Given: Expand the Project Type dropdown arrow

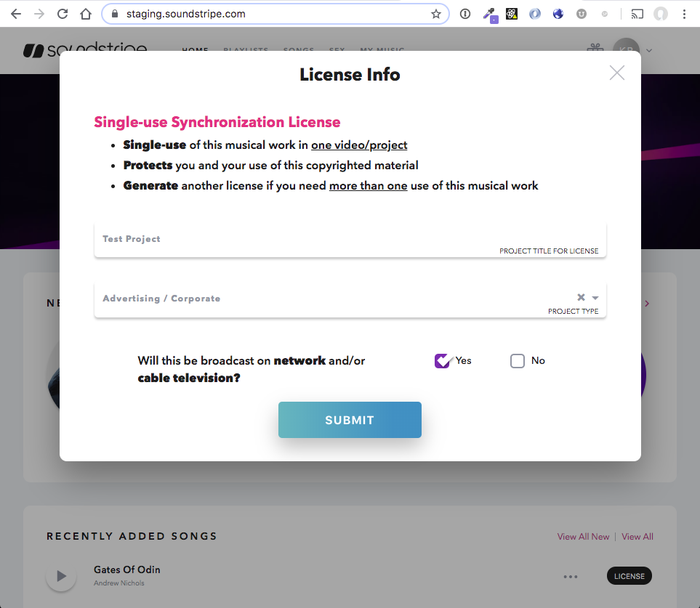Looking at the screenshot, I should coord(595,298).
